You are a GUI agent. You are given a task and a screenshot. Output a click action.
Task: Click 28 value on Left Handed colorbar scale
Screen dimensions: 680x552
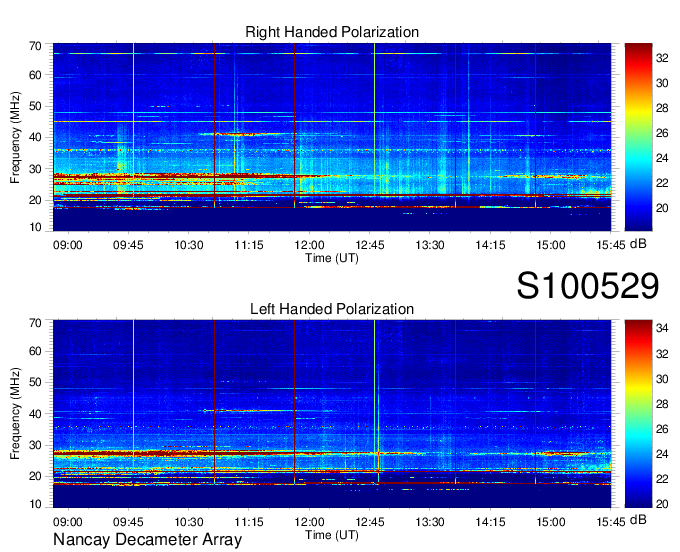pos(662,404)
